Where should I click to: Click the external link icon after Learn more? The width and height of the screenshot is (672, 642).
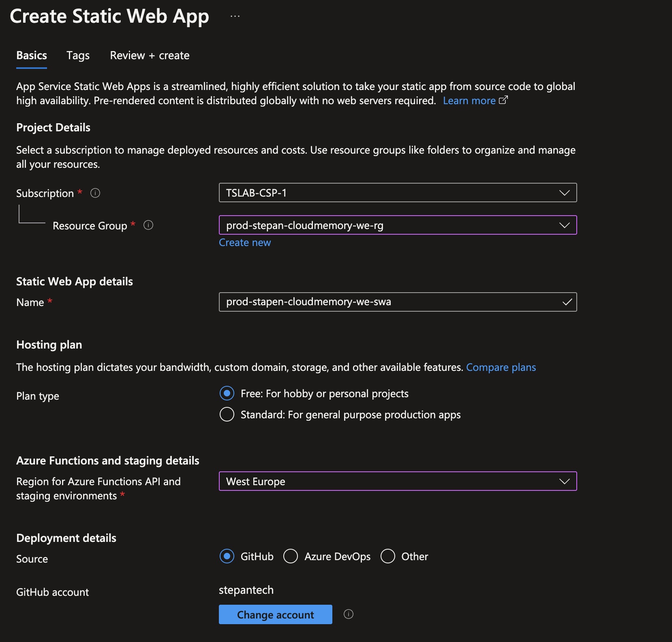coord(503,100)
